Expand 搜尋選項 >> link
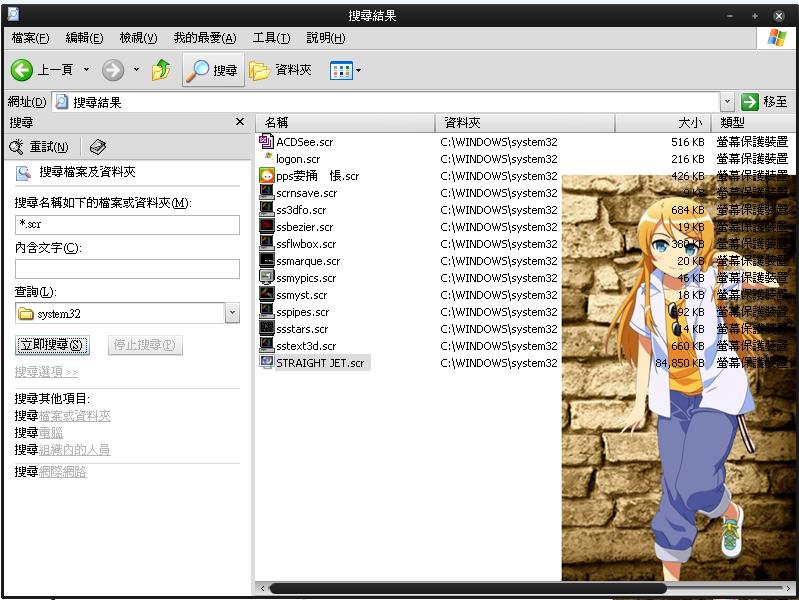799x600 pixels. tap(46, 372)
